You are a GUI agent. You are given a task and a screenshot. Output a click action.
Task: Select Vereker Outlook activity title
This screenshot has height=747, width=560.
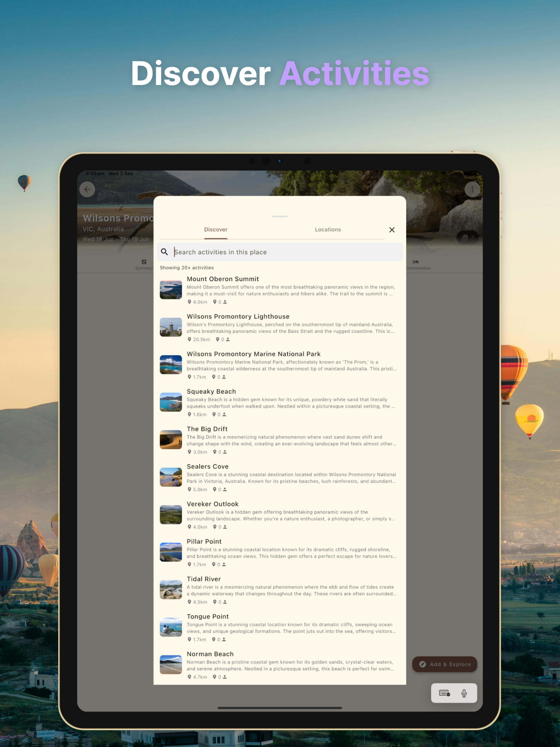point(213,504)
